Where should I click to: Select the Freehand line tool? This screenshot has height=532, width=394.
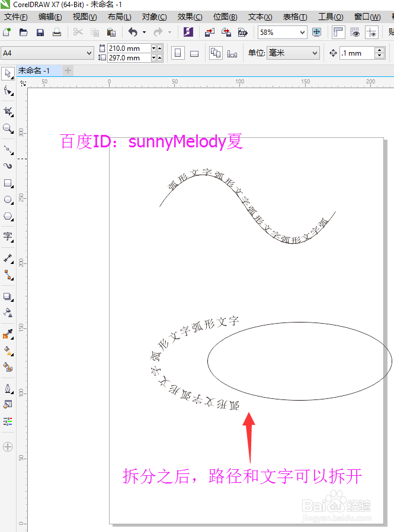tap(8, 149)
